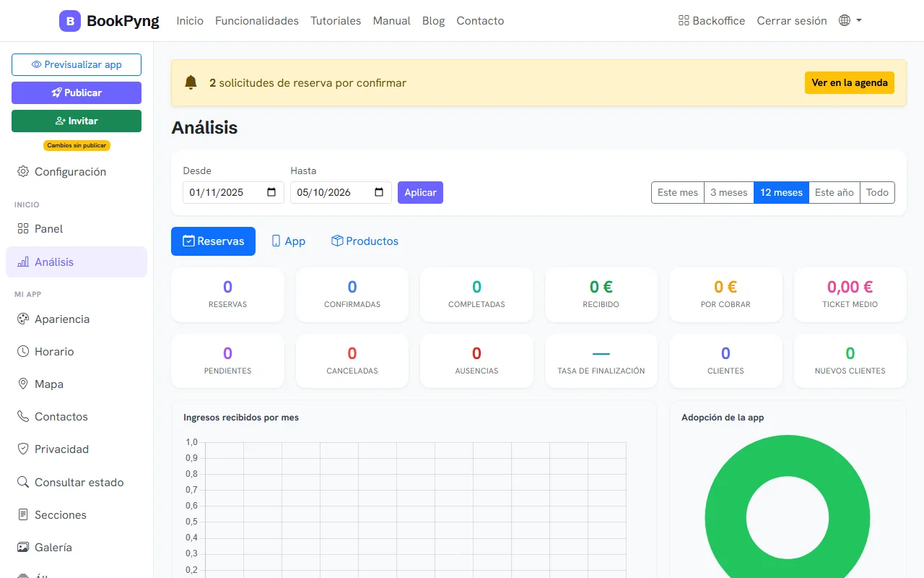Click the Aplicar button
Viewport: 924px width, 578px height.
point(420,192)
